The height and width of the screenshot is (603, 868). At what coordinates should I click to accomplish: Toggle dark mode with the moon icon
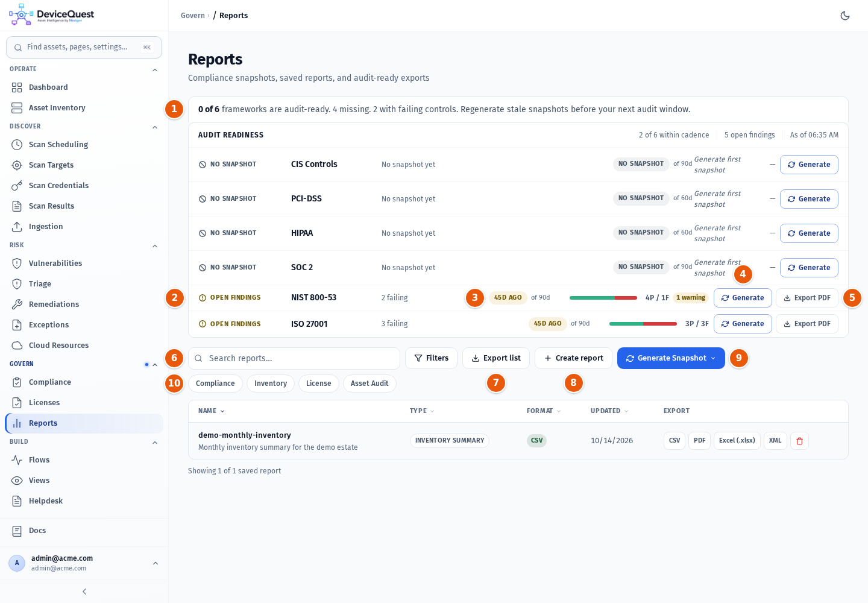tap(845, 16)
